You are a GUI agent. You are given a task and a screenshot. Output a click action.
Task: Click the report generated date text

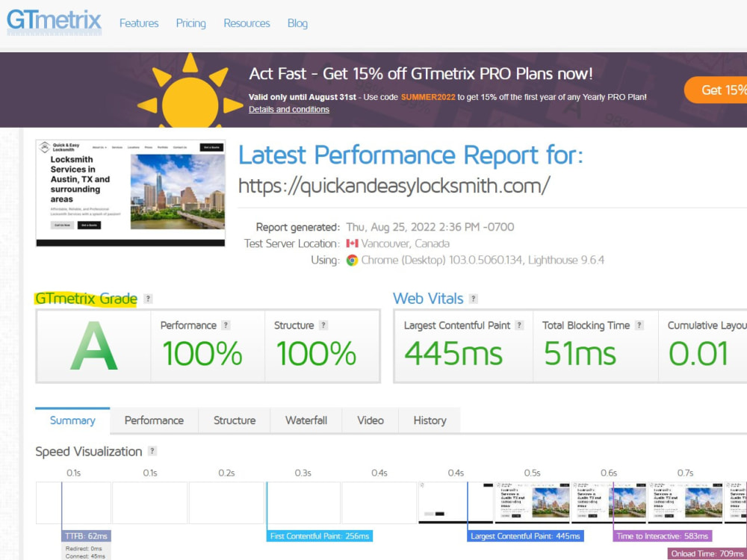coord(430,227)
